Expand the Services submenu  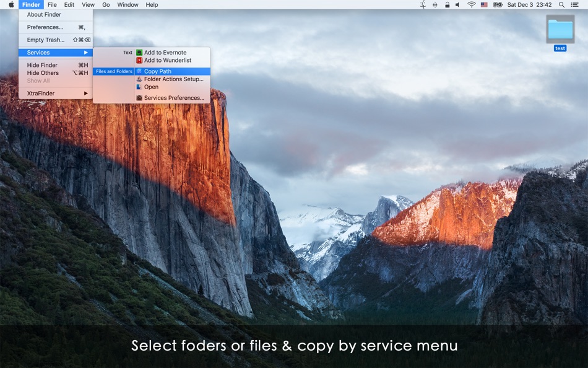point(56,53)
